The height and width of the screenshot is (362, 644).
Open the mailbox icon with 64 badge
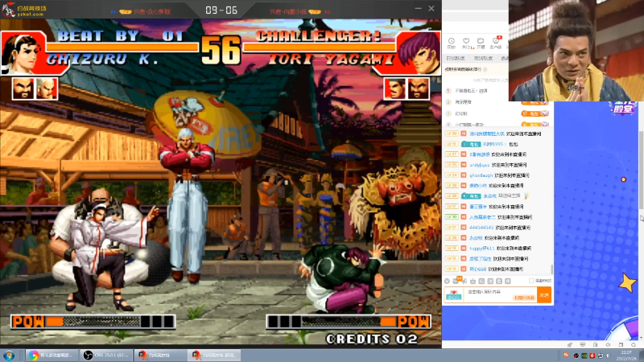(x=456, y=280)
